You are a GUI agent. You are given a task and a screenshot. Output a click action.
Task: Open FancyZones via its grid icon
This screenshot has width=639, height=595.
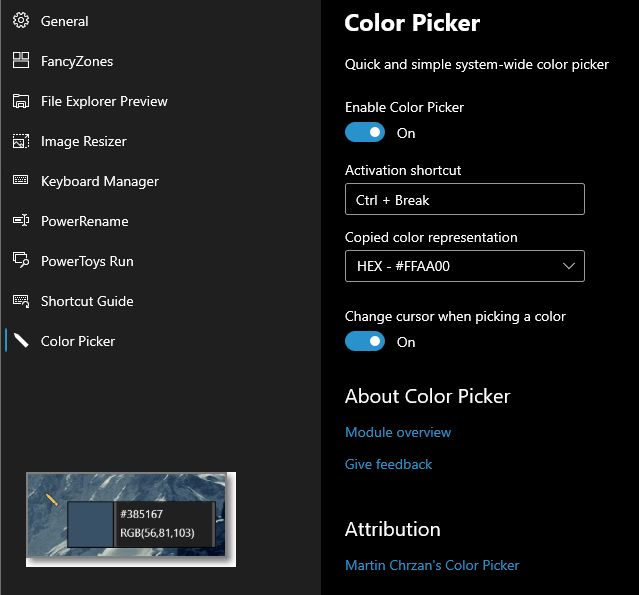21,60
